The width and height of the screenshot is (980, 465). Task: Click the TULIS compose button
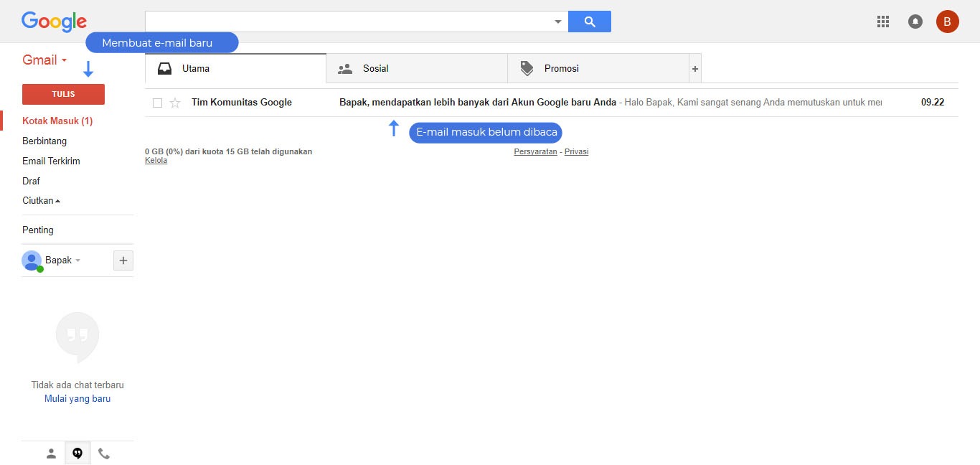tap(63, 94)
